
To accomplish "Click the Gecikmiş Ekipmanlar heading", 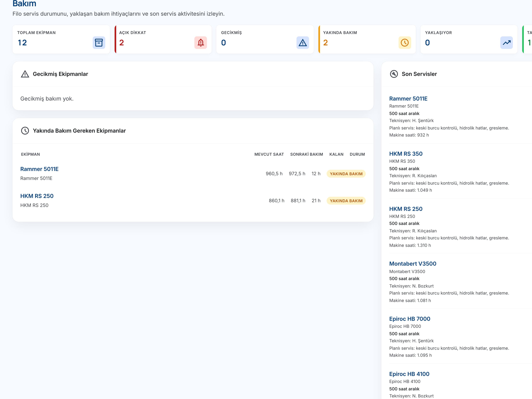I will point(60,74).
